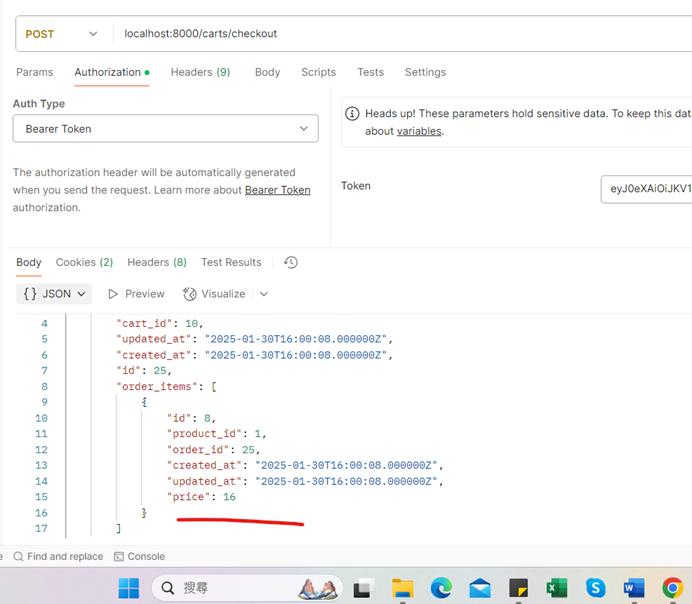Open Find and replace
Screen dimensions: 692x604
click(58, 556)
